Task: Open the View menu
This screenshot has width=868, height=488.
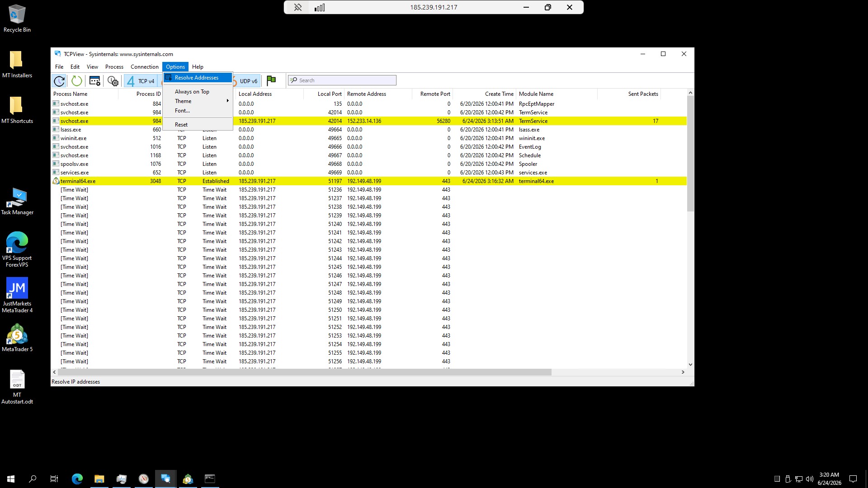Action: [92, 67]
